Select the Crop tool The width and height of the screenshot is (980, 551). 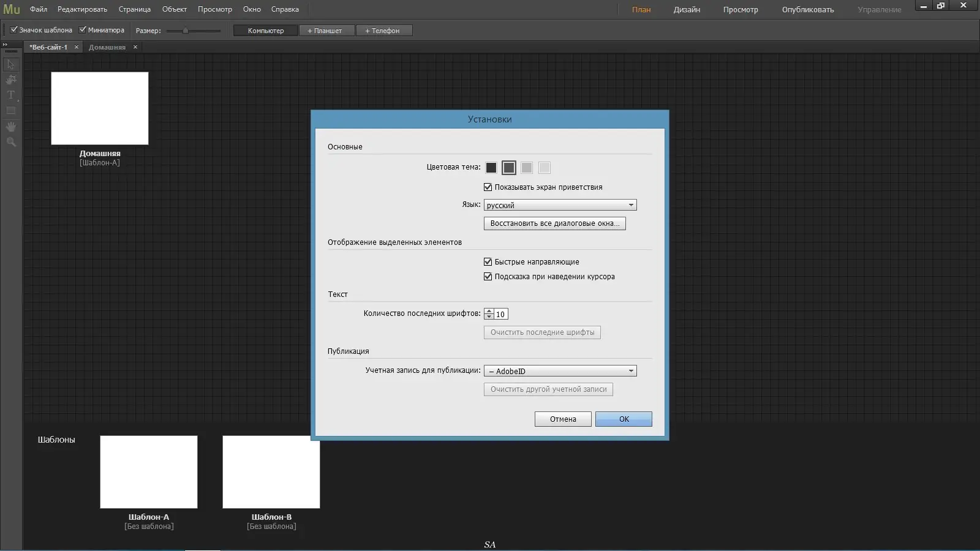(10, 80)
